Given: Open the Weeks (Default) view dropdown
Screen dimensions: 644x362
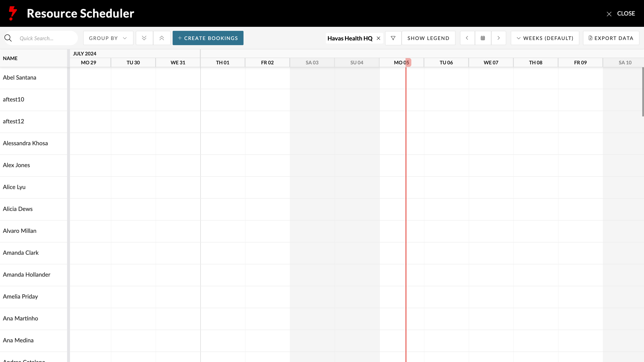Looking at the screenshot, I should click(545, 38).
